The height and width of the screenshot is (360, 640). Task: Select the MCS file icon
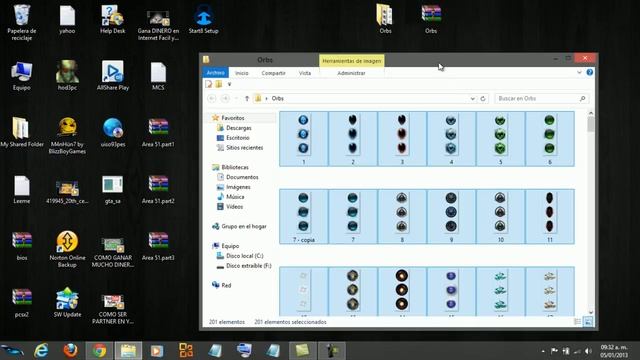pyautogui.click(x=158, y=76)
